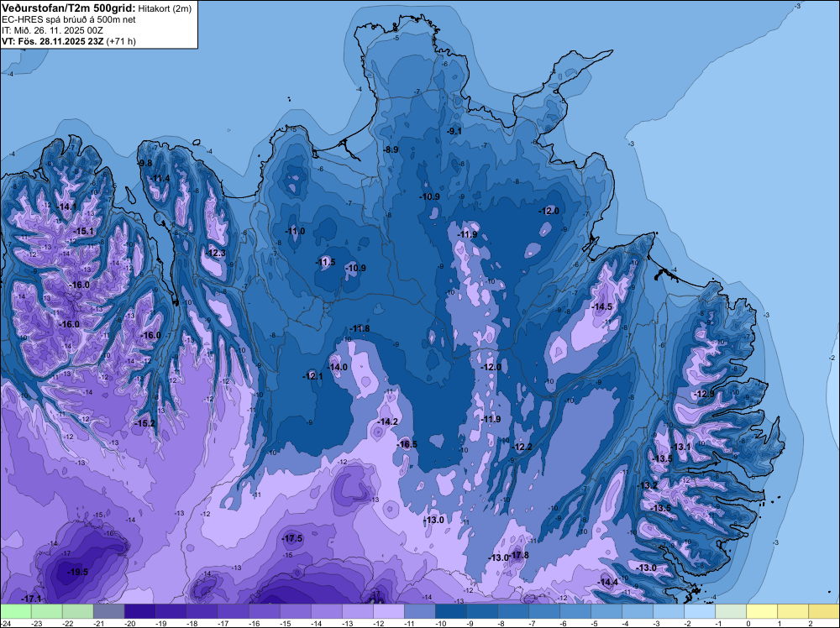Viewport: 840px width, 628px height.
Task: Select the -17 purple legend swatch
Action: (x=233, y=611)
